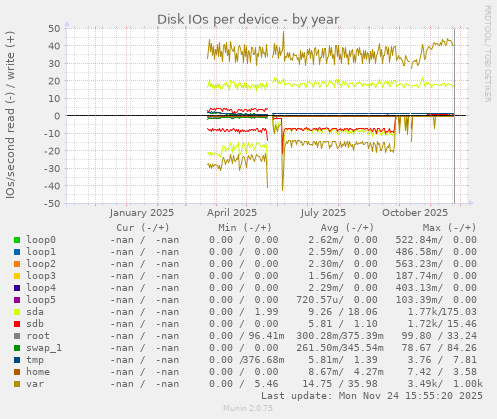
Task: Click the 'root' legend label
Action: coord(38,336)
